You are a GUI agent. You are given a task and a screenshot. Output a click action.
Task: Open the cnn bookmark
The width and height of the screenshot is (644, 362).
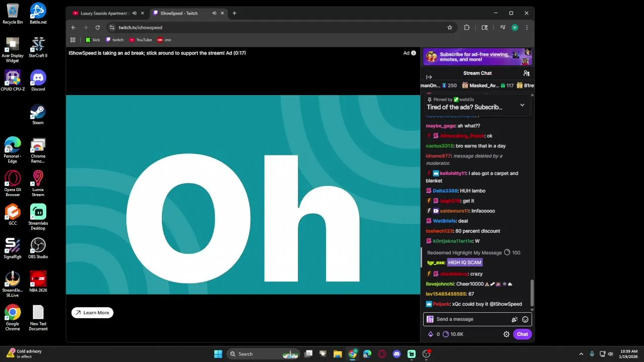pyautogui.click(x=165, y=40)
